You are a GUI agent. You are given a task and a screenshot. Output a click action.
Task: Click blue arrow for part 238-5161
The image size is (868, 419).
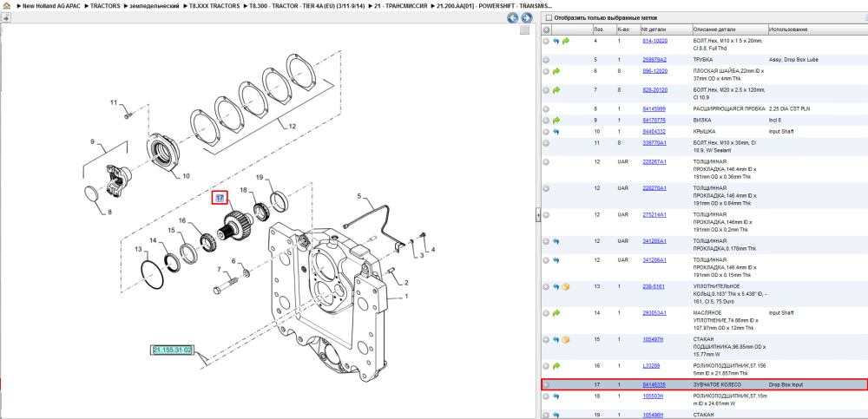(556, 287)
